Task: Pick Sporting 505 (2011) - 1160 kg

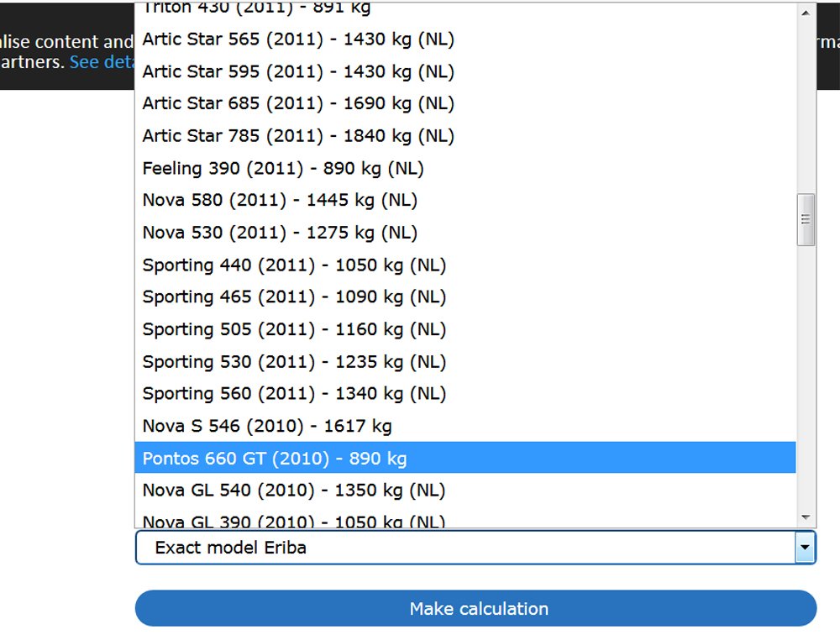Action: (x=465, y=329)
